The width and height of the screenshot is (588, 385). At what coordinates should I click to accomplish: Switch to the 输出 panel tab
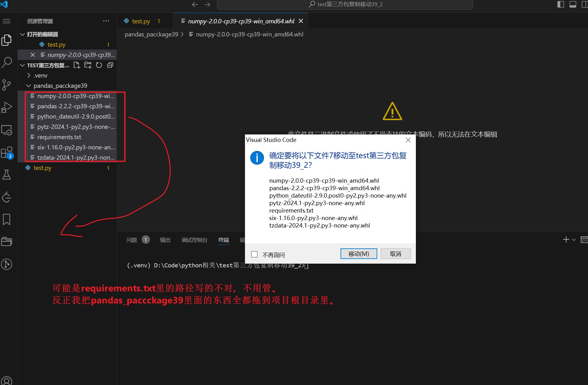[x=165, y=240]
